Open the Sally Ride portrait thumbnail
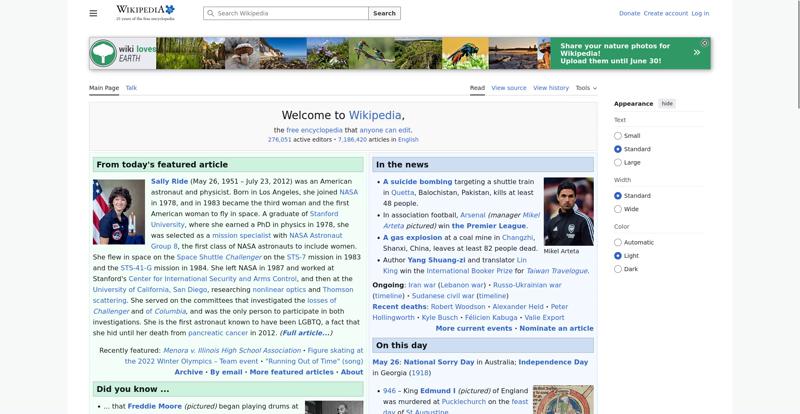This screenshot has height=414, width=800. click(119, 211)
